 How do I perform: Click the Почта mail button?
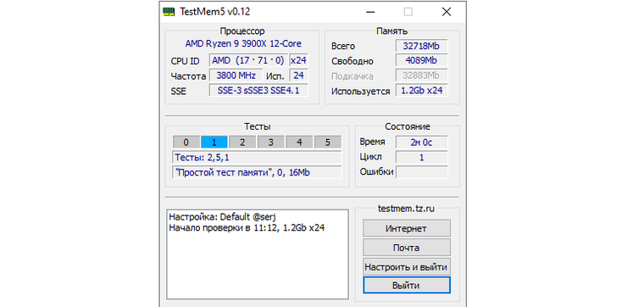407,248
